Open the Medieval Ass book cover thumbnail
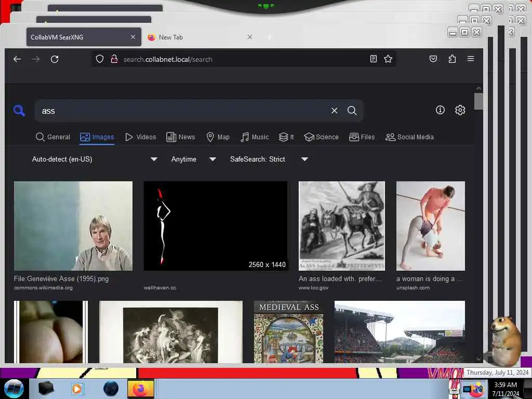This screenshot has width=532, height=399. 288,332
